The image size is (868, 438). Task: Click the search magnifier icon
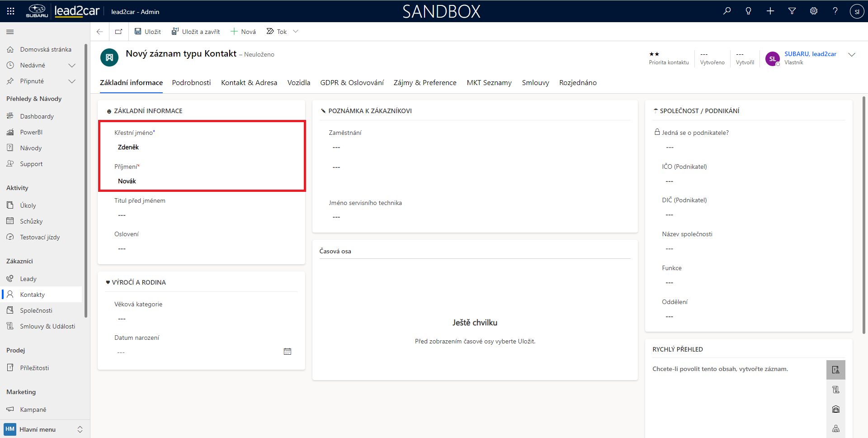click(x=727, y=11)
